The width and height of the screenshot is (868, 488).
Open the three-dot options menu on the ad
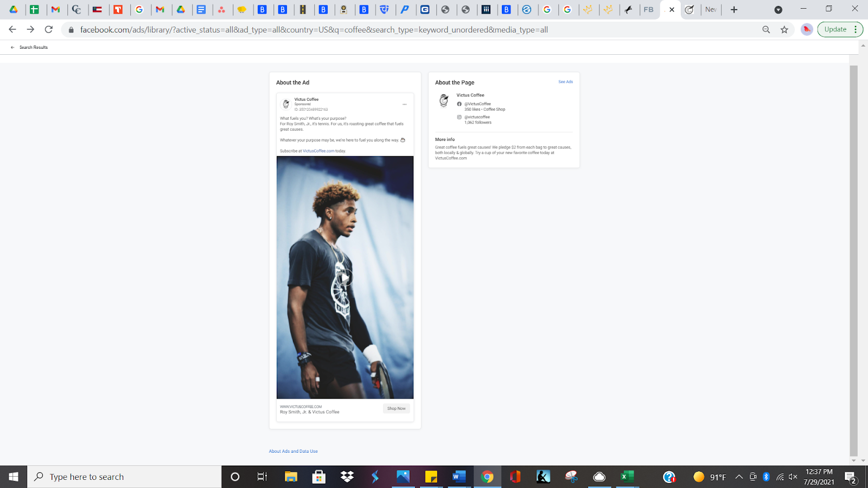tap(404, 104)
